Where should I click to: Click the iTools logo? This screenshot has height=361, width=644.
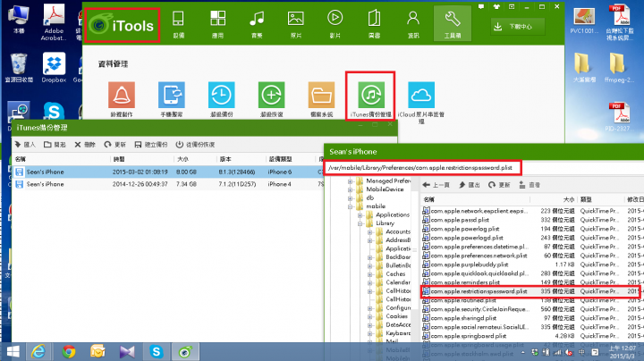click(x=122, y=25)
